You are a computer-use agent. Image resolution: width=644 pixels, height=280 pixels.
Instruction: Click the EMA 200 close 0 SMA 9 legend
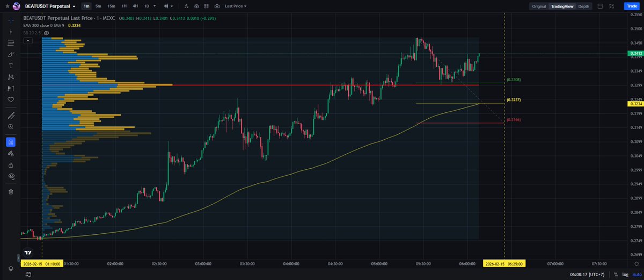click(x=44, y=25)
